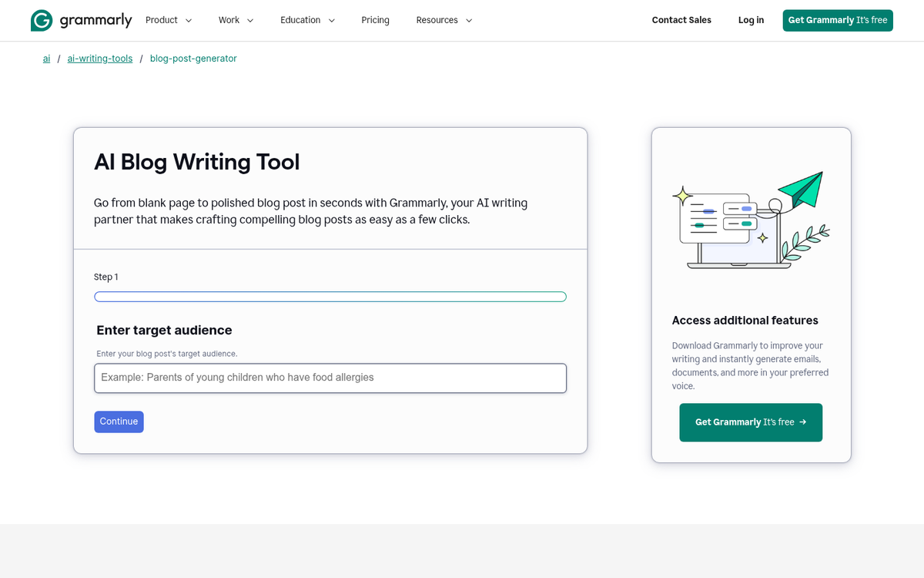
Task: Click the Grammarly logo
Action: pyautogui.click(x=81, y=20)
